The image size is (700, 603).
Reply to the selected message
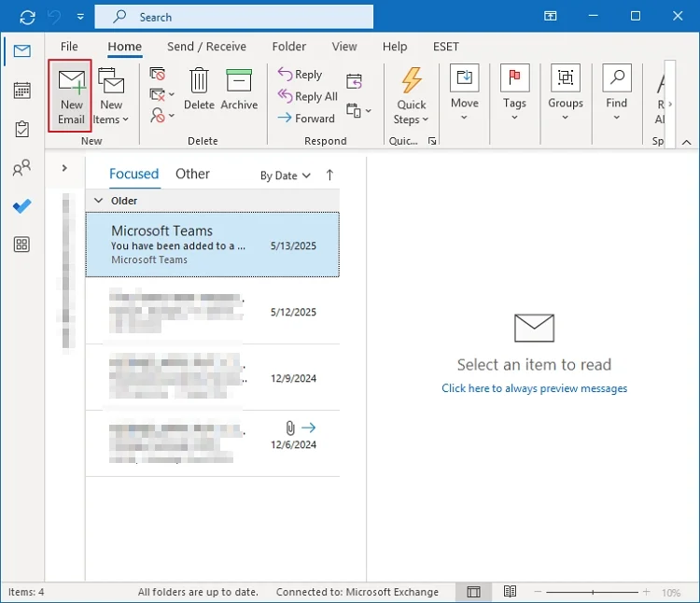(x=300, y=74)
